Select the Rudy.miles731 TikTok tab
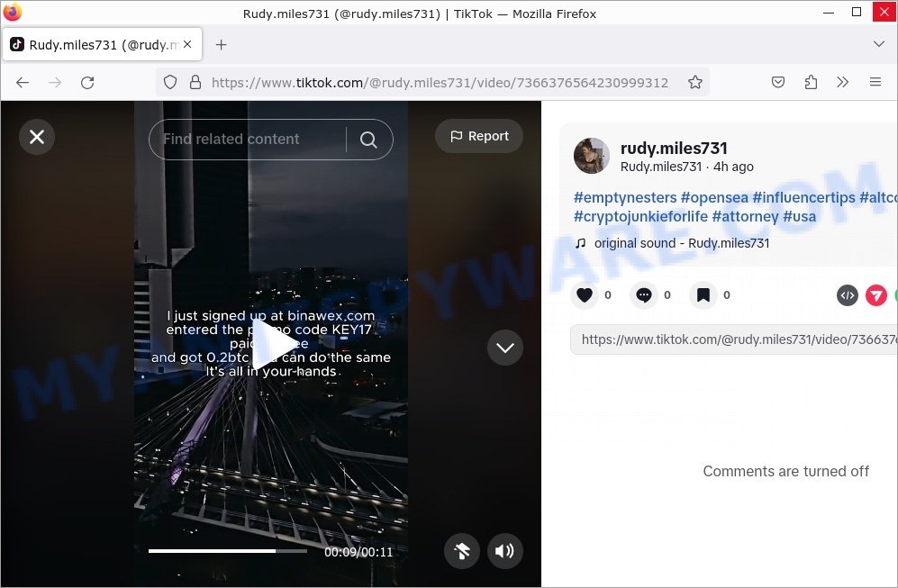This screenshot has height=588, width=898. (x=103, y=44)
